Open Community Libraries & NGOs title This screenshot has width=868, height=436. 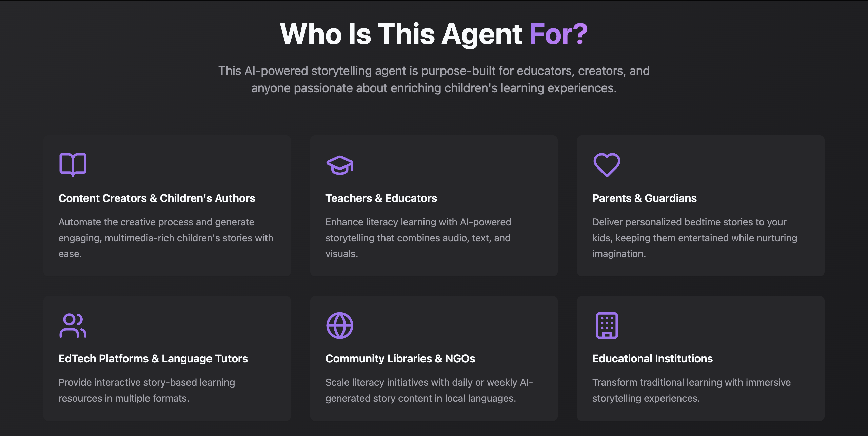pos(400,358)
